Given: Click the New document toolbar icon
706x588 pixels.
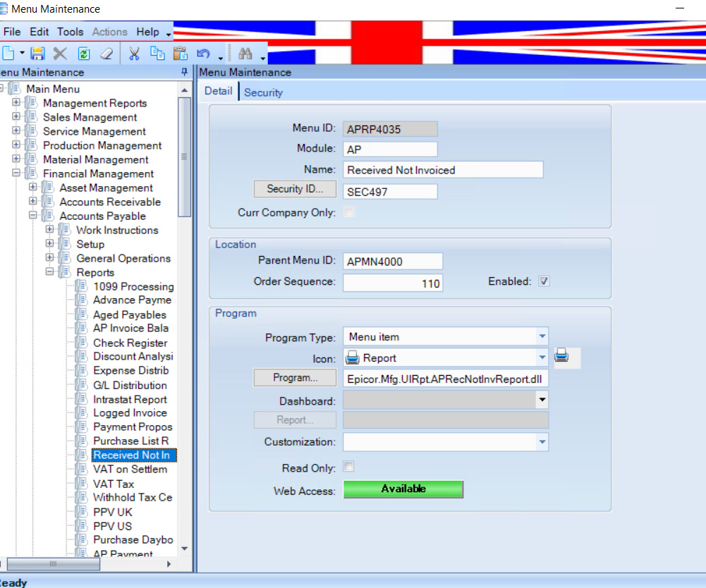Looking at the screenshot, I should point(8,54).
